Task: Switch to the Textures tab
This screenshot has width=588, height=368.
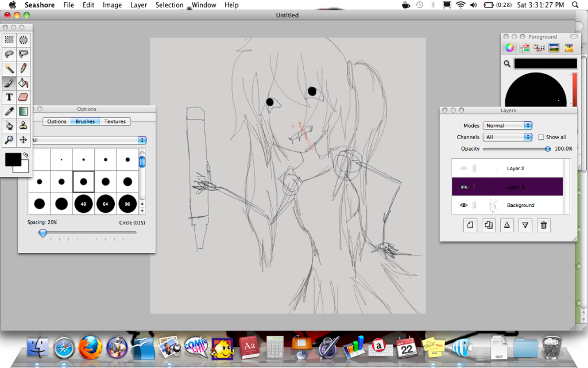Action: (x=115, y=121)
